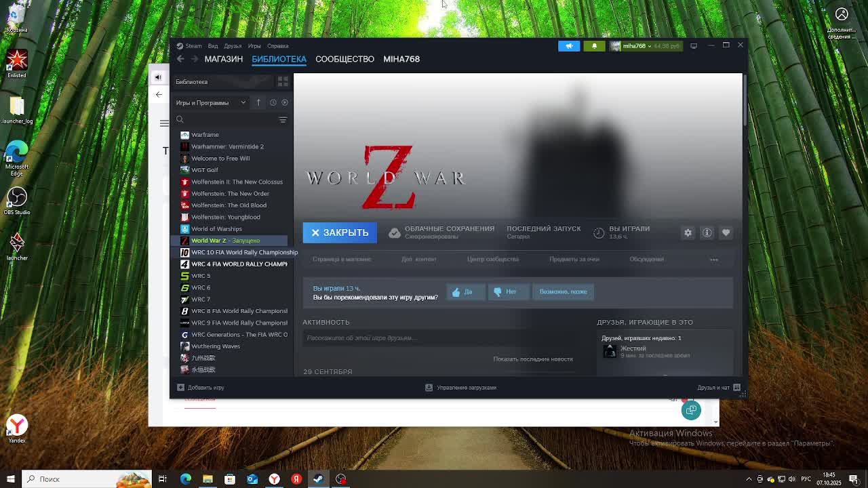Toggle the library collections grid view

click(x=283, y=81)
